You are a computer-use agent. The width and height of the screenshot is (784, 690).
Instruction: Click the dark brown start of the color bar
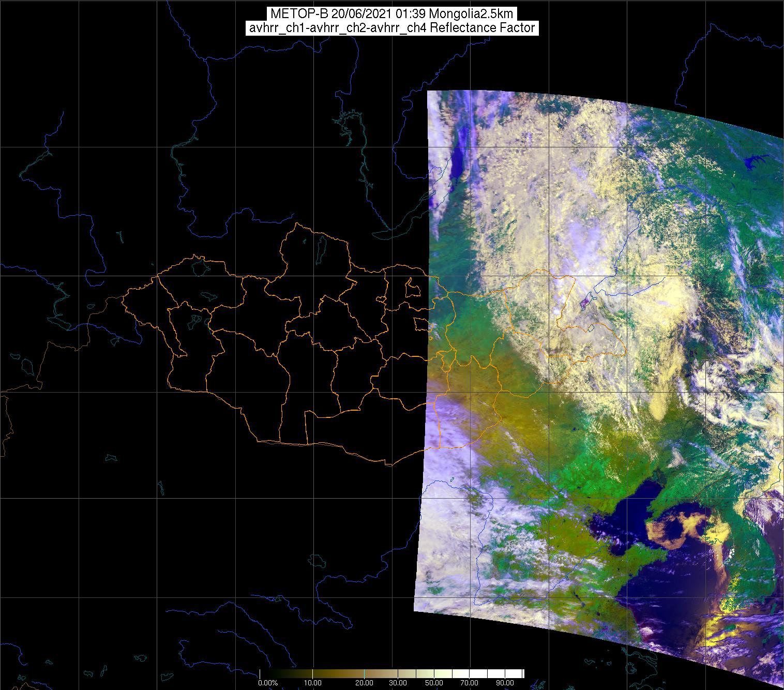pos(263,673)
